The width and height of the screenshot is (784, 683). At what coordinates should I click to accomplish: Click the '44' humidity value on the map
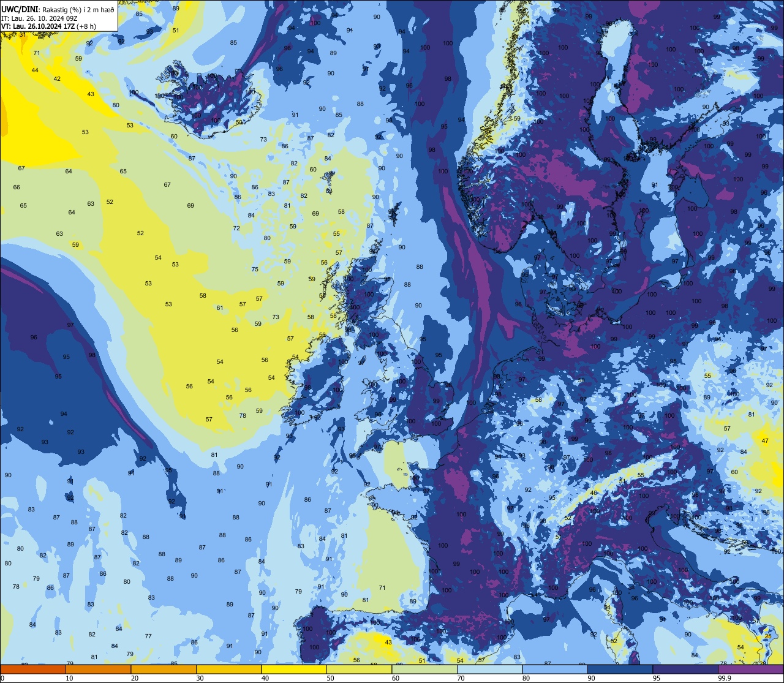pyautogui.click(x=35, y=70)
